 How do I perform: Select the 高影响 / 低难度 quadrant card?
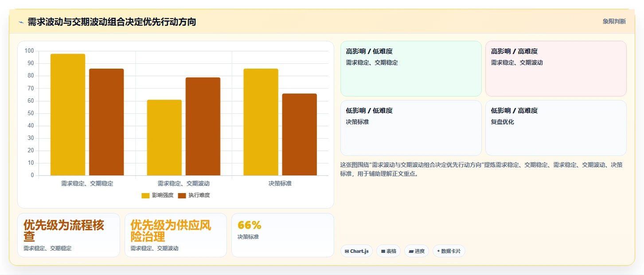pos(411,69)
